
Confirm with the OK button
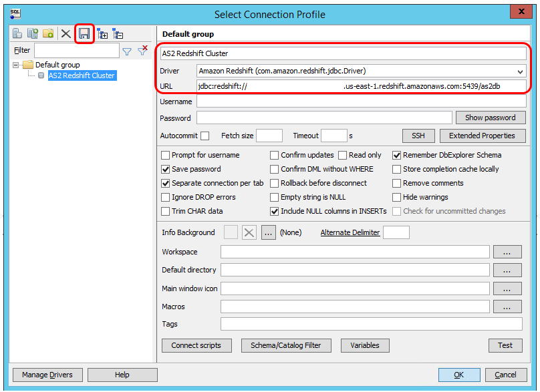[459, 375]
